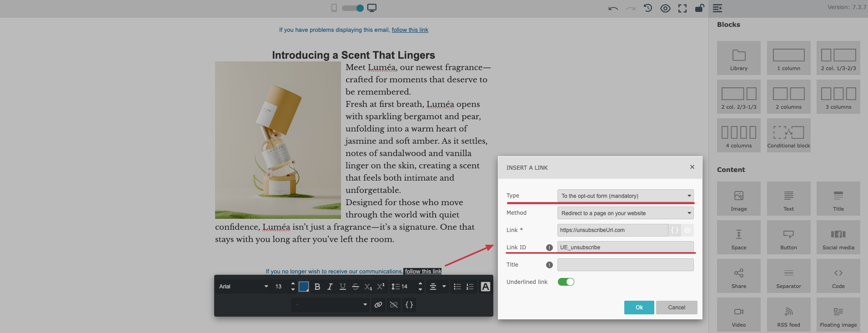
Task: Open the Library block
Action: pos(739,58)
